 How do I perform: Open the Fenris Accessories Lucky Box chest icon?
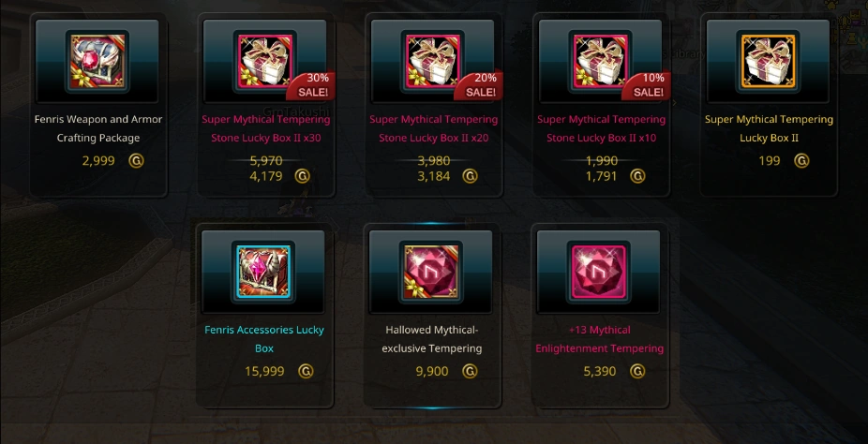pyautogui.click(x=263, y=272)
